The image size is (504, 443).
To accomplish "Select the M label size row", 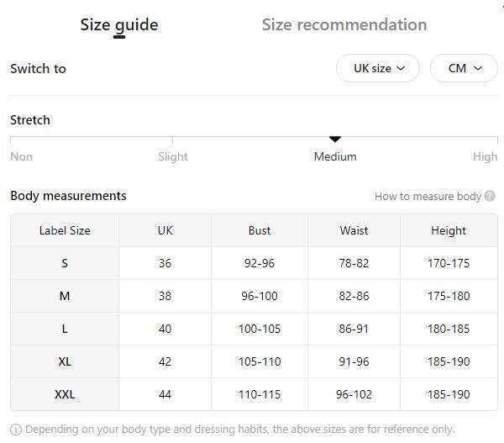I will (65, 296).
